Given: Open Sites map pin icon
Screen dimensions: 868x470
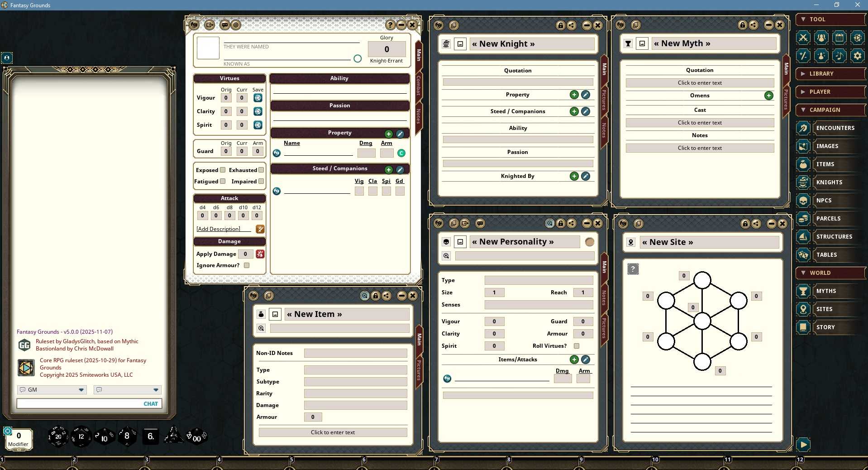Looking at the screenshot, I should coord(803,309).
